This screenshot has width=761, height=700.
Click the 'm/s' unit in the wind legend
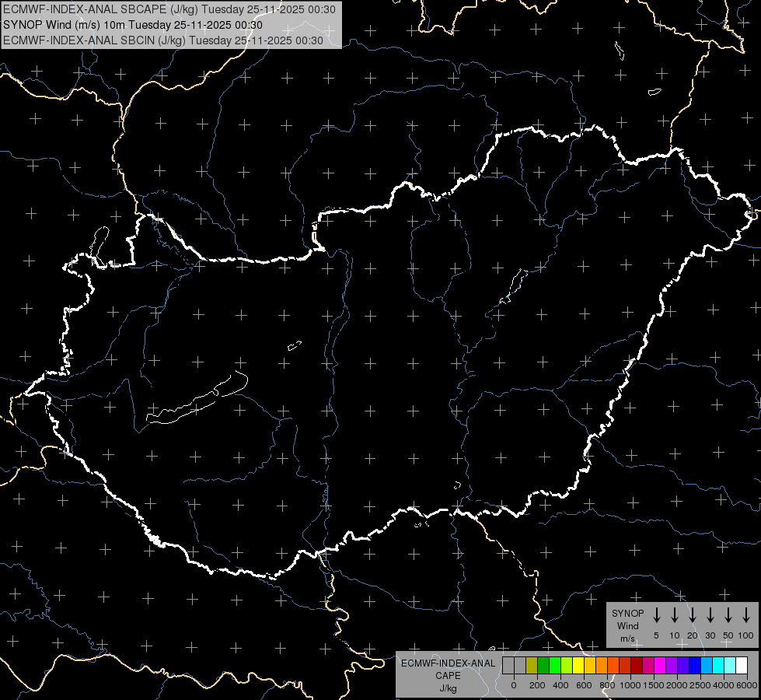point(627,639)
